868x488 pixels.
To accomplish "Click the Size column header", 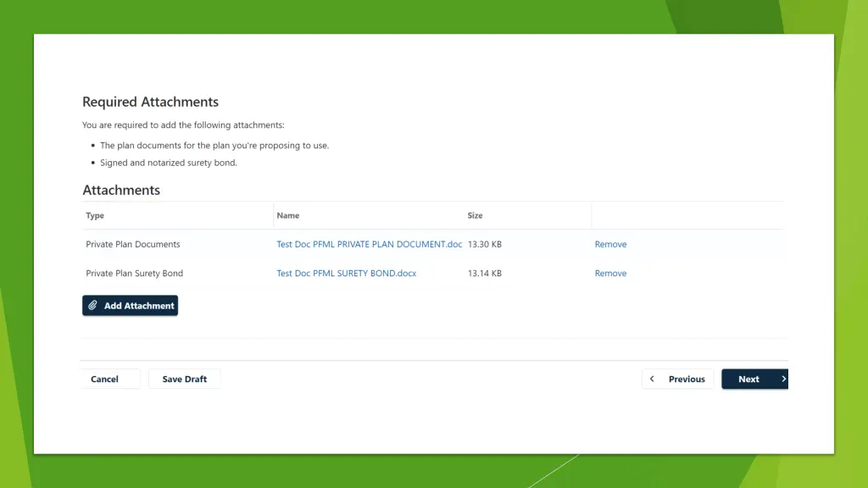I will (x=475, y=216).
